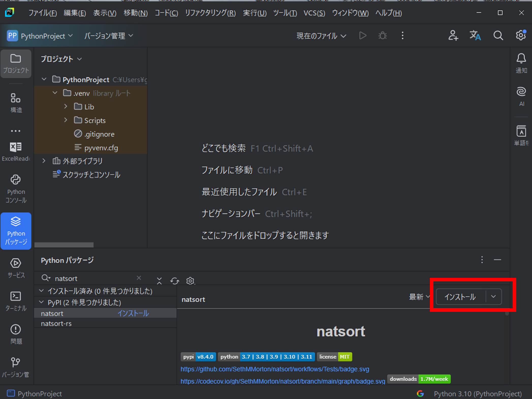This screenshot has width=532, height=399.
Task: Start debugging with the bug icon
Action: [382, 36]
